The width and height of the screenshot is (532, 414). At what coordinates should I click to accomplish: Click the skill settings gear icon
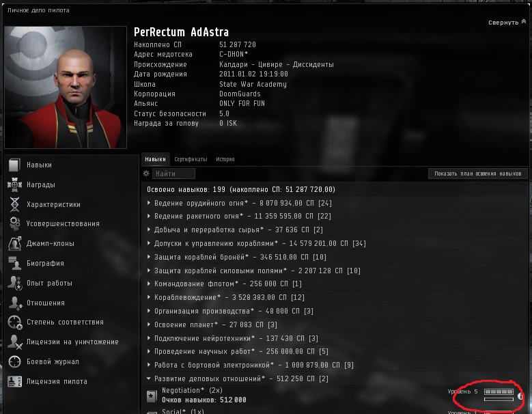[146, 174]
